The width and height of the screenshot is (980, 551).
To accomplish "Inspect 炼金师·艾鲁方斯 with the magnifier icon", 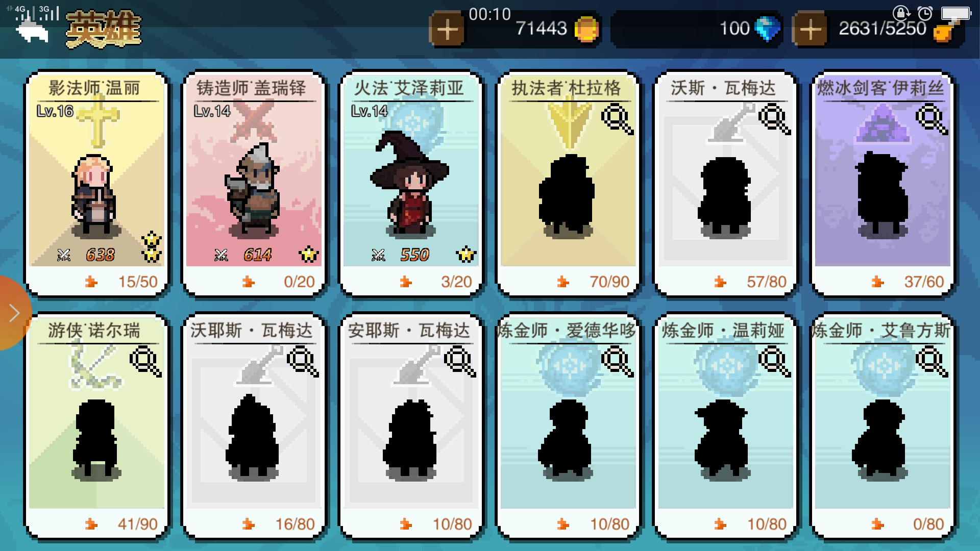I will [x=932, y=361].
